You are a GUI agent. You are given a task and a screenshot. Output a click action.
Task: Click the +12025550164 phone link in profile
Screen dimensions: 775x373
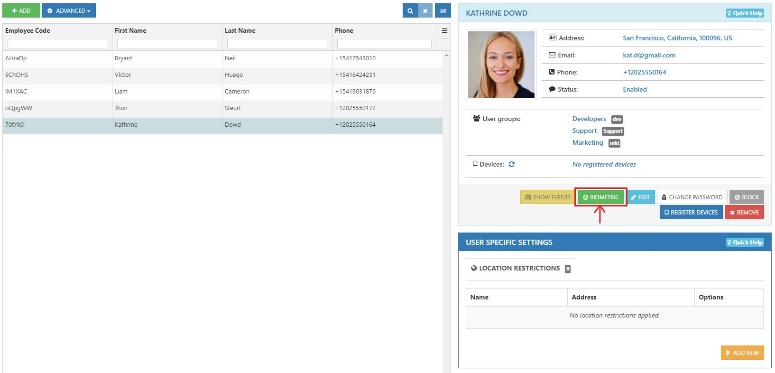[x=645, y=72]
